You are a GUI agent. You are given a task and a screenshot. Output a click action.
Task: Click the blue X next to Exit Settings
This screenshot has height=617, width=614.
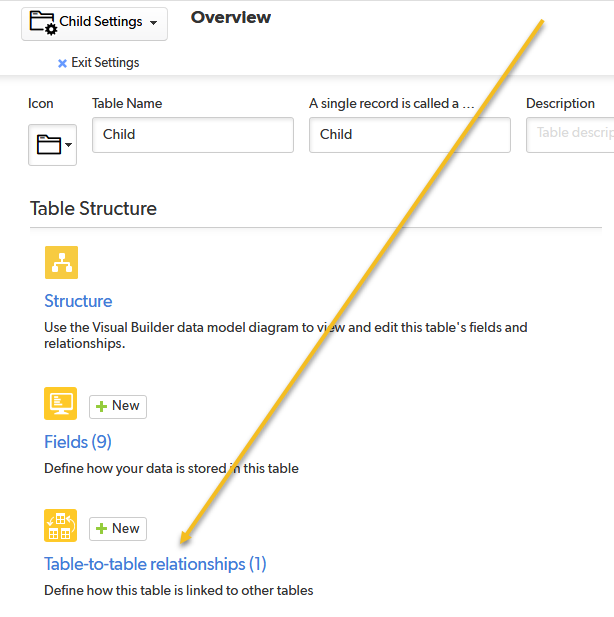point(62,63)
